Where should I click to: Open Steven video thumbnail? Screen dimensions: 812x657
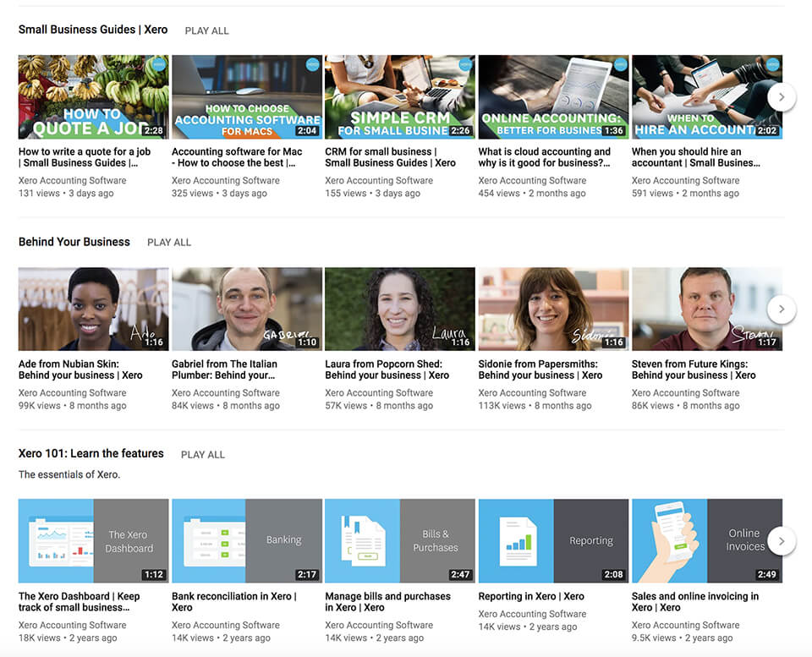tap(707, 309)
